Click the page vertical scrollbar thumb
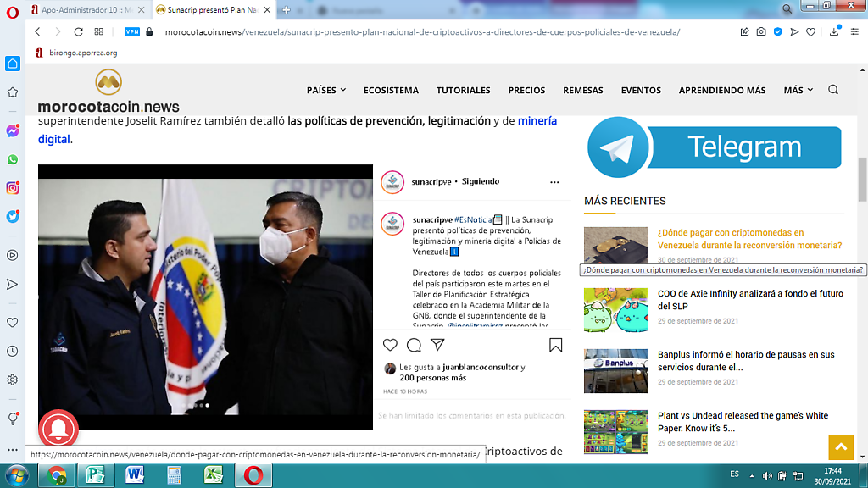 [862, 178]
